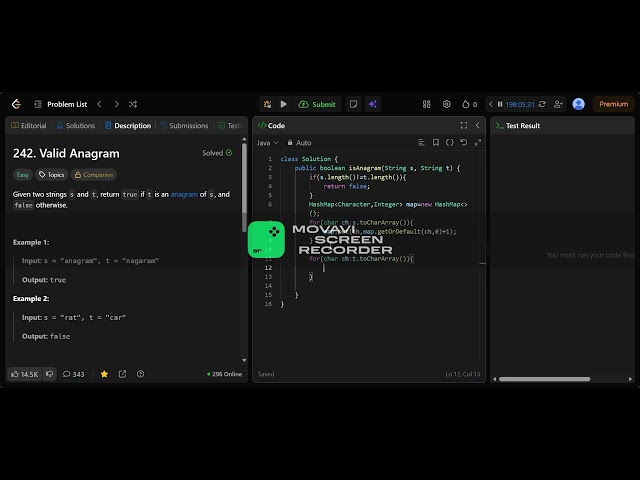Image resolution: width=640 pixels, height=480 pixels.
Task: Submit the solution
Action: (317, 104)
